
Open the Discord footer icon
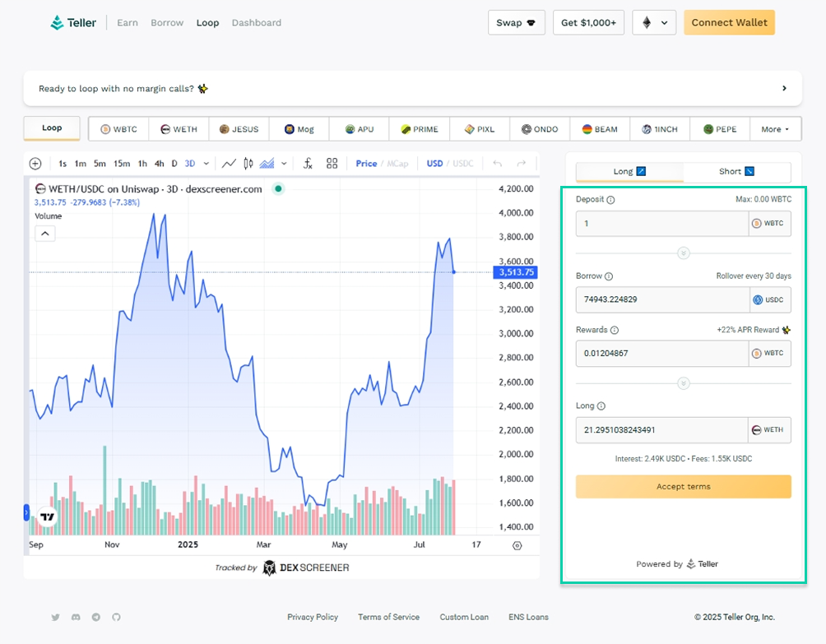point(76,617)
